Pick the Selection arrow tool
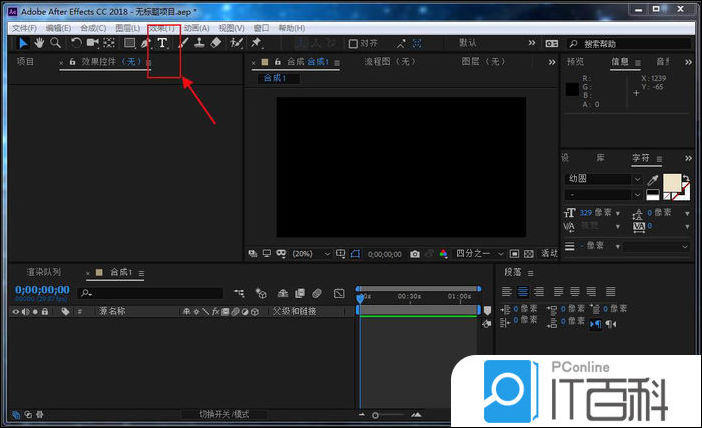The image size is (702, 428). (x=24, y=43)
